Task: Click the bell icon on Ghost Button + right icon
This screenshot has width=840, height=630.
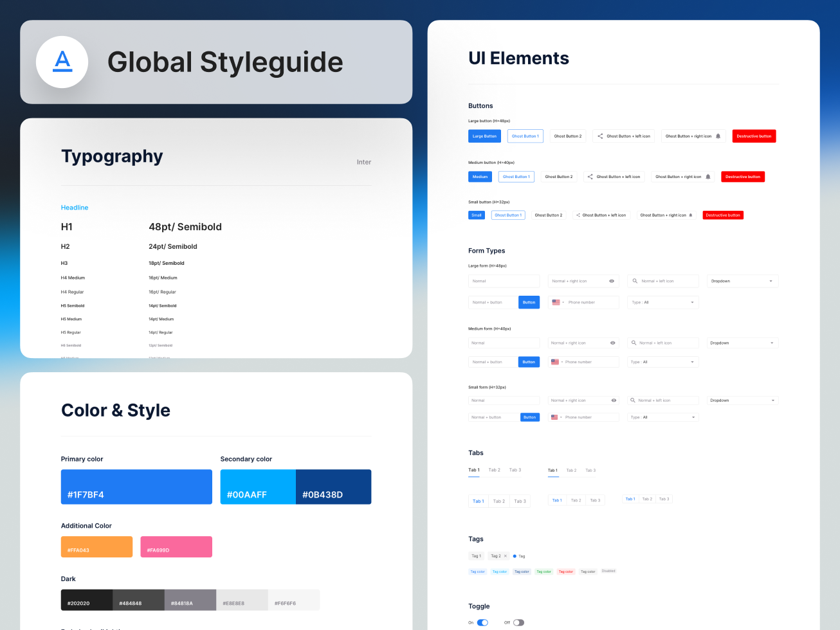Action: (718, 136)
